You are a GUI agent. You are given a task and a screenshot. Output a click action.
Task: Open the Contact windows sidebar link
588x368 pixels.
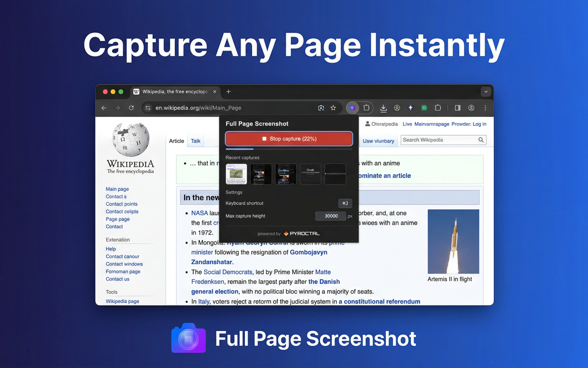[x=124, y=264]
